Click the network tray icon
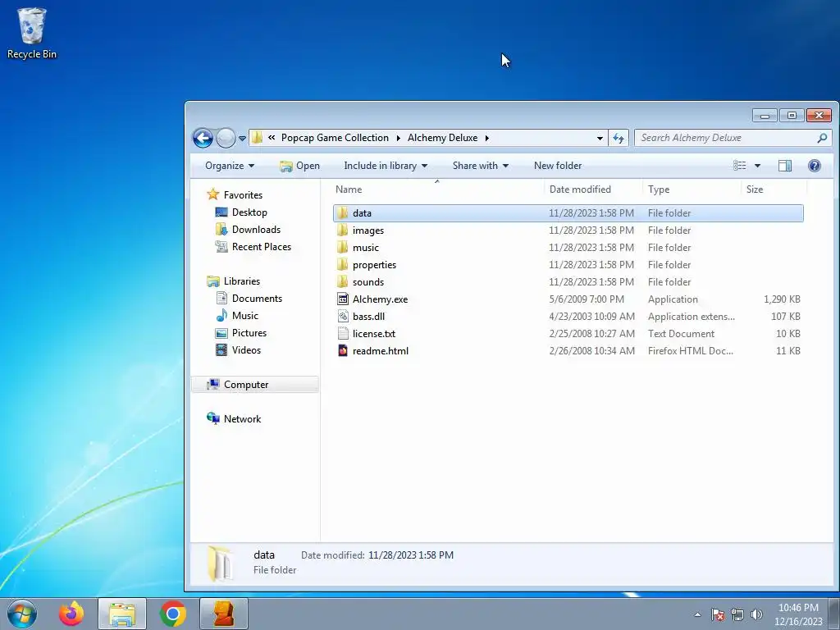The image size is (840, 630). 737,614
